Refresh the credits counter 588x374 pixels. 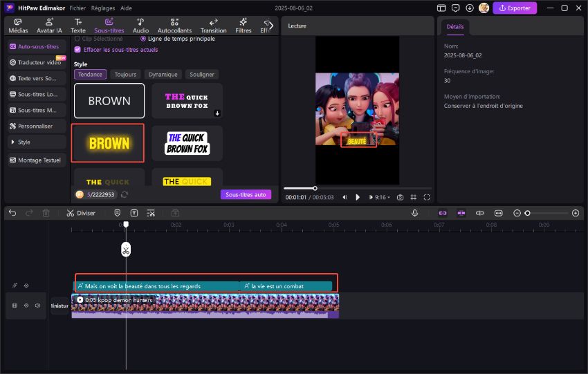point(125,194)
